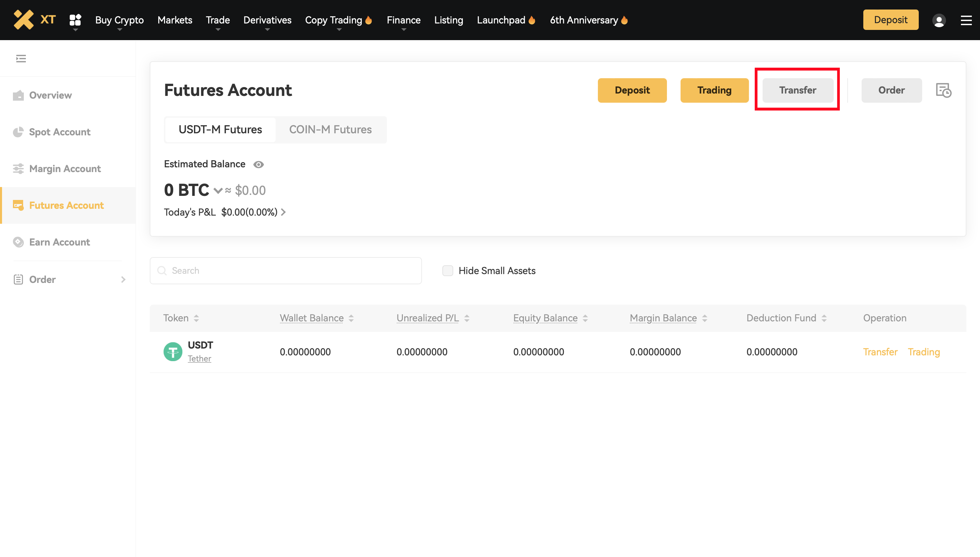Open Today's P&L details arrow

[x=283, y=212]
